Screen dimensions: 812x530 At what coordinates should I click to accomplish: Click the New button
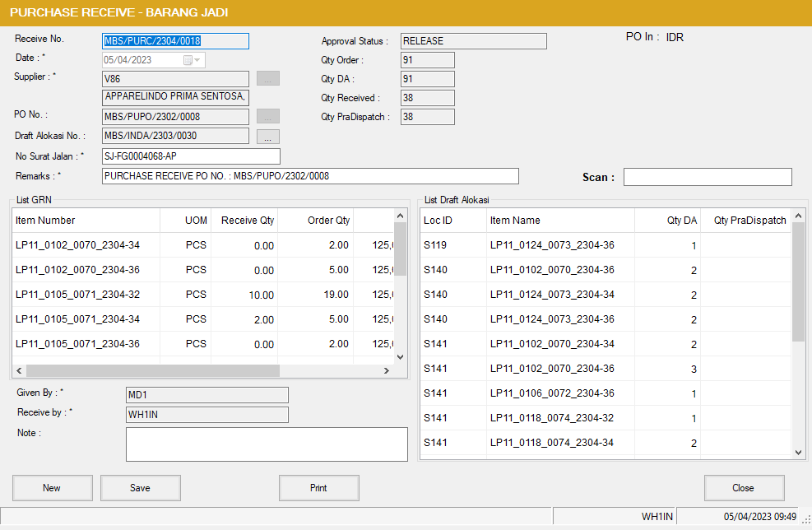pos(52,488)
